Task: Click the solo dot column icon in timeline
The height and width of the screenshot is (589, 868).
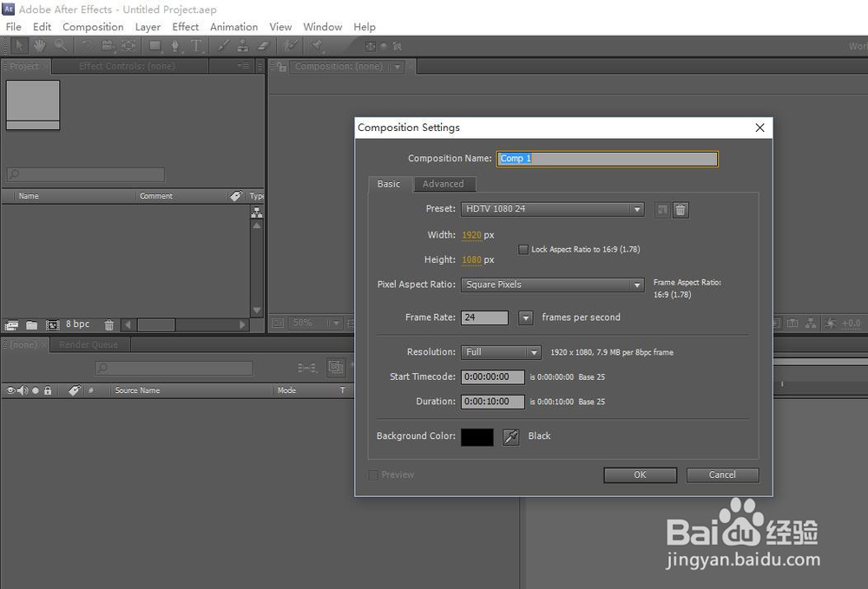Action: point(36,390)
